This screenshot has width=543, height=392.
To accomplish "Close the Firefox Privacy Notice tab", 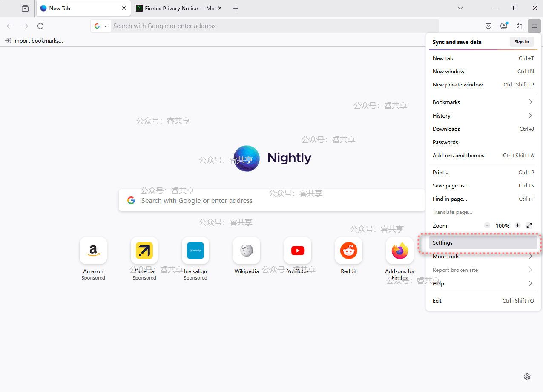I will pyautogui.click(x=220, y=8).
